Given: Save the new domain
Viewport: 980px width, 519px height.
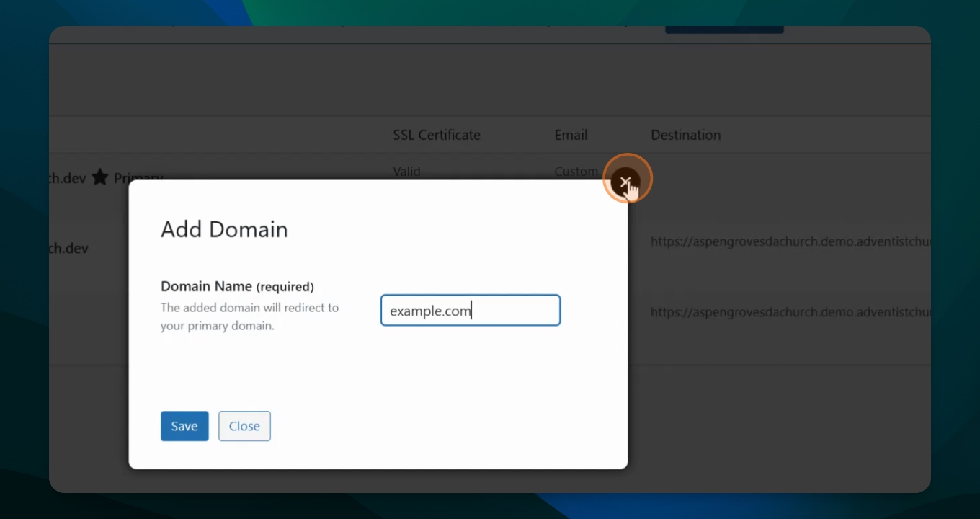Looking at the screenshot, I should tap(184, 426).
